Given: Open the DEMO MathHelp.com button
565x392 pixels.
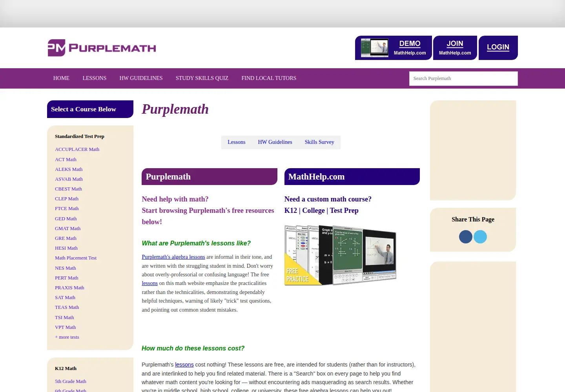Looking at the screenshot, I should [394, 48].
